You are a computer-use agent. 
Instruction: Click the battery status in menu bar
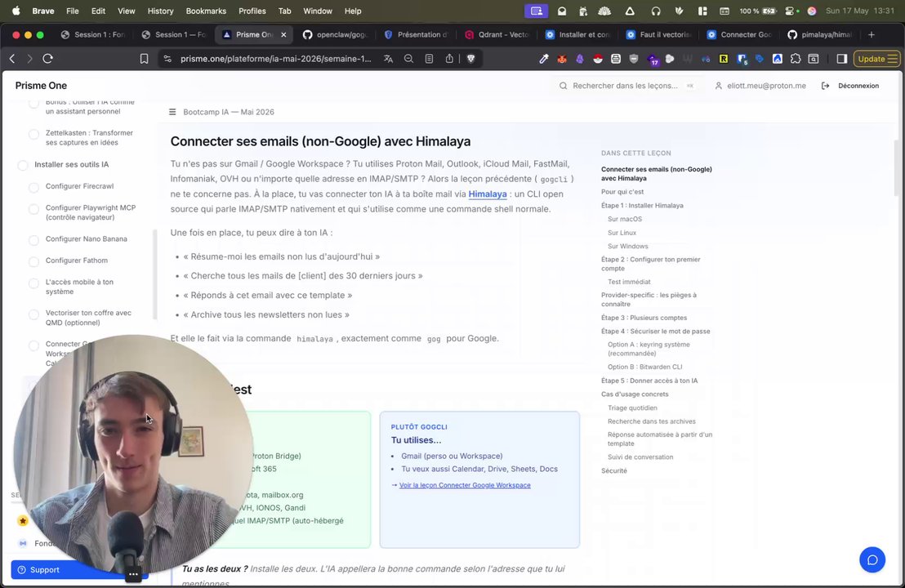point(758,11)
